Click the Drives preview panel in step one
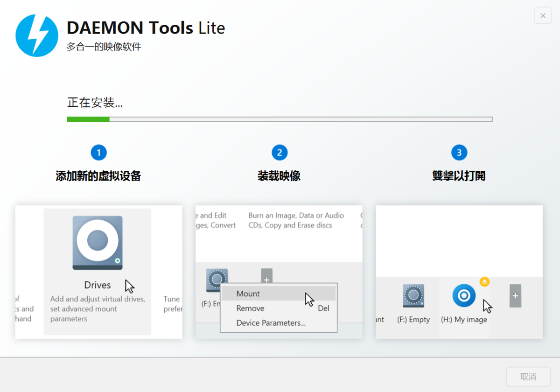The height and width of the screenshot is (392, 560). pyautogui.click(x=98, y=271)
